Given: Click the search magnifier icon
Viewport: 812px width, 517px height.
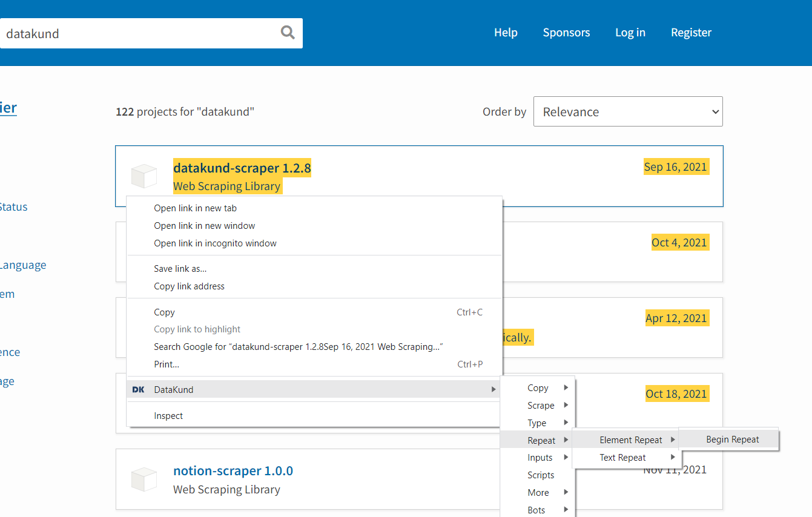Looking at the screenshot, I should click(x=288, y=33).
